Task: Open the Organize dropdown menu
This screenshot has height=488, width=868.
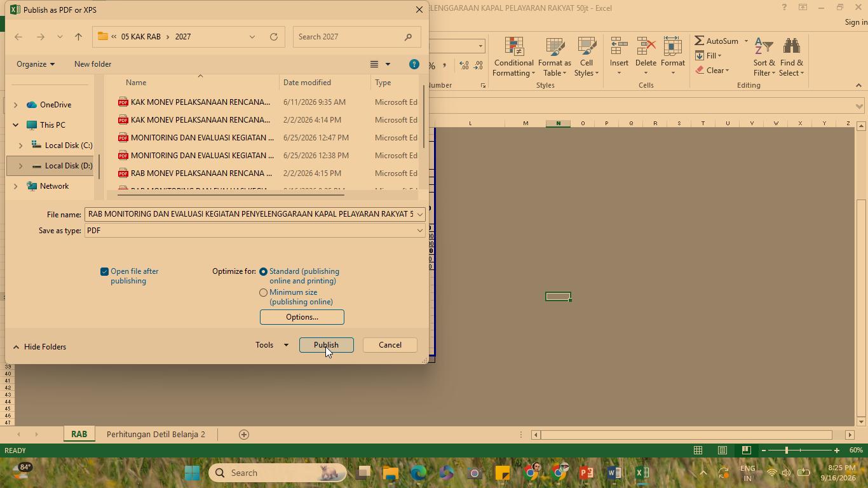Action: [36, 64]
